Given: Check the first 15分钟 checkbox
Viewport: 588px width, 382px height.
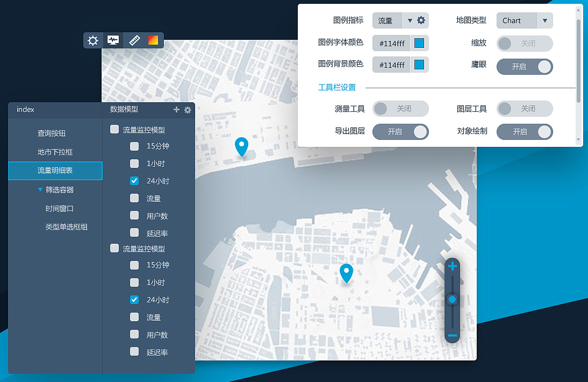Looking at the screenshot, I should 134,146.
